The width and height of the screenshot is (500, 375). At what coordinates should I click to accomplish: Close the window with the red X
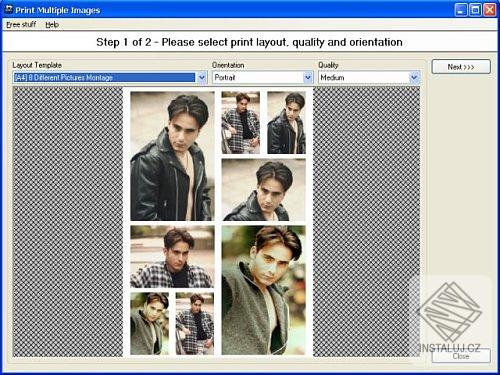tap(490, 10)
